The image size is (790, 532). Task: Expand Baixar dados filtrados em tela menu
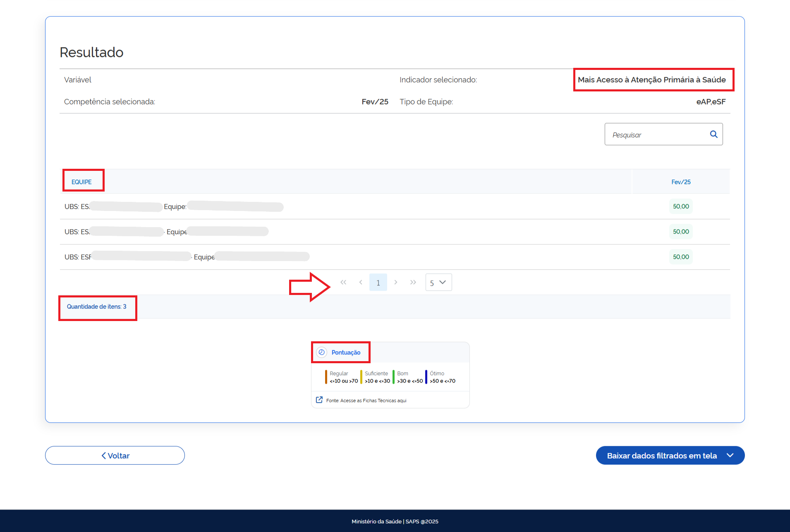click(730, 455)
